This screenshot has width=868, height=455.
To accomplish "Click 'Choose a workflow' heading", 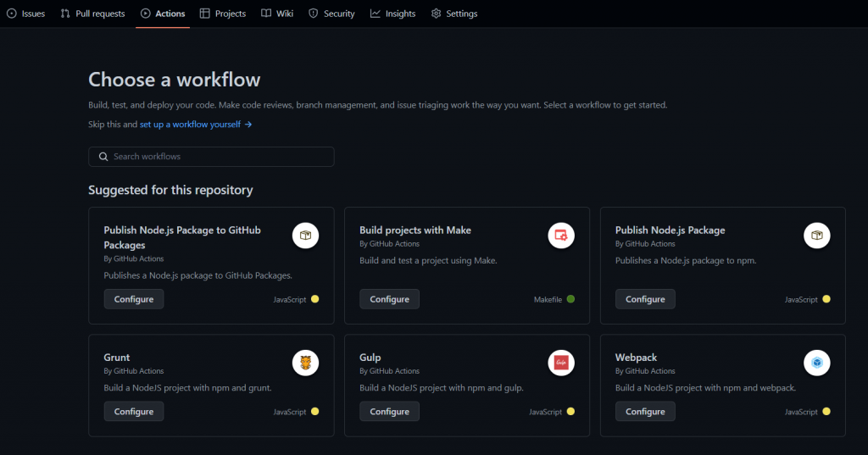I will (175, 80).
